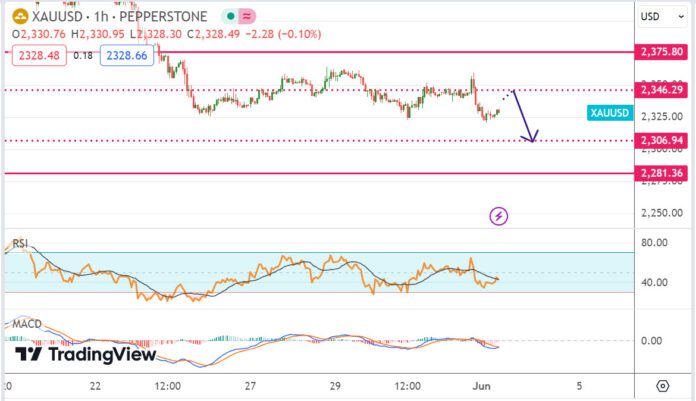Viewport: 696px width, 401px height.
Task: Open the USD currency dropdown
Action: click(650, 17)
